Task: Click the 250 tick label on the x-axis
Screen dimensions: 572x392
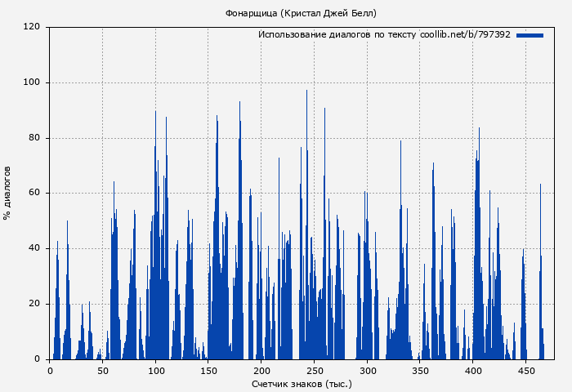Action: click(315, 371)
